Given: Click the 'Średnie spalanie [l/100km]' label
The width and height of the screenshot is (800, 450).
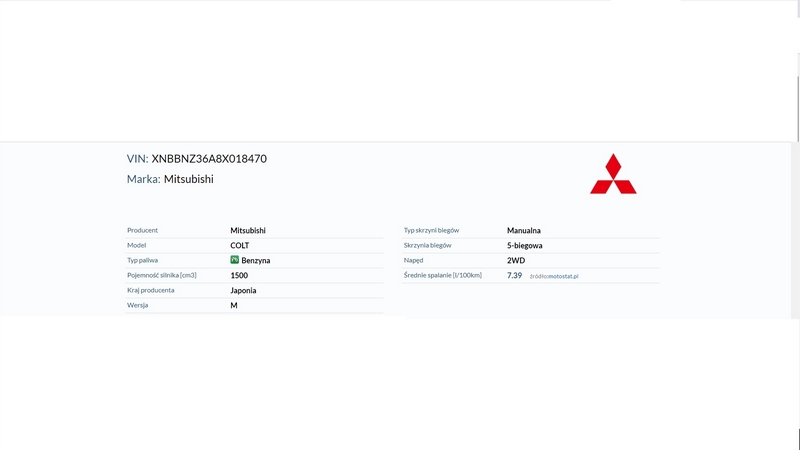Looking at the screenshot, I should (x=443, y=275).
